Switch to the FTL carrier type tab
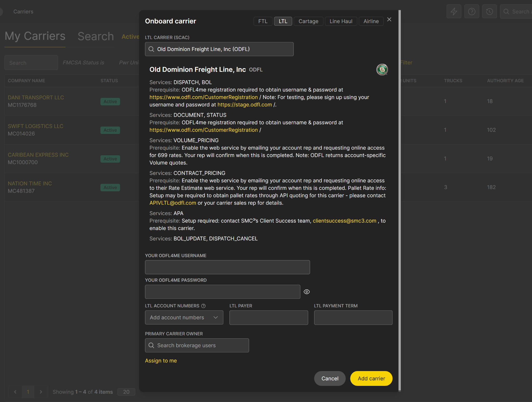 click(263, 21)
